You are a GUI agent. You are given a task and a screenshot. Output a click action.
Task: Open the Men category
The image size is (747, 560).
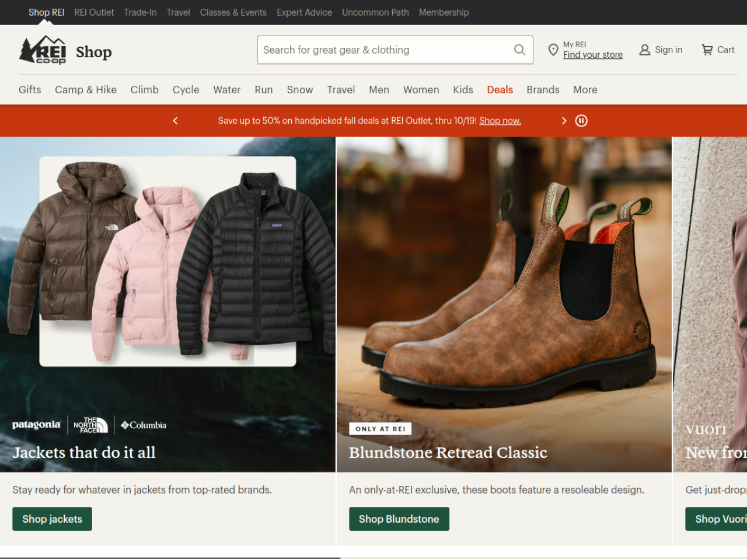click(x=379, y=90)
